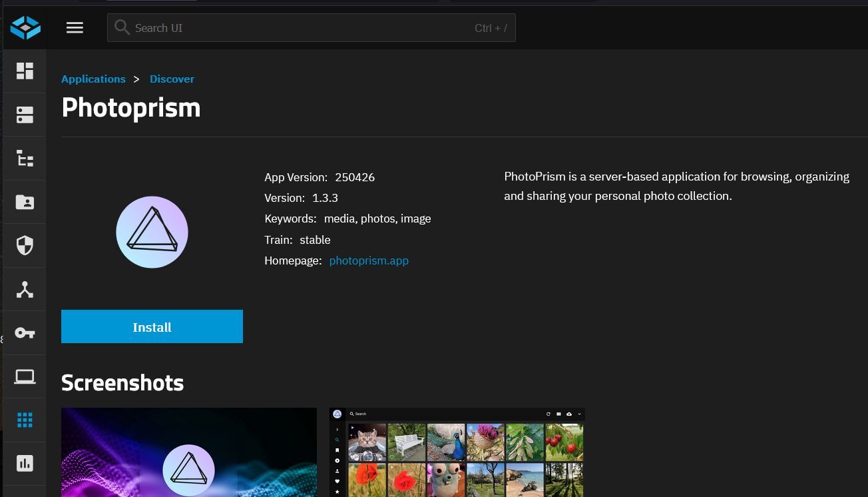868x497 pixels.
Task: Open the photo grid screenshot thumbnail
Action: (x=457, y=452)
